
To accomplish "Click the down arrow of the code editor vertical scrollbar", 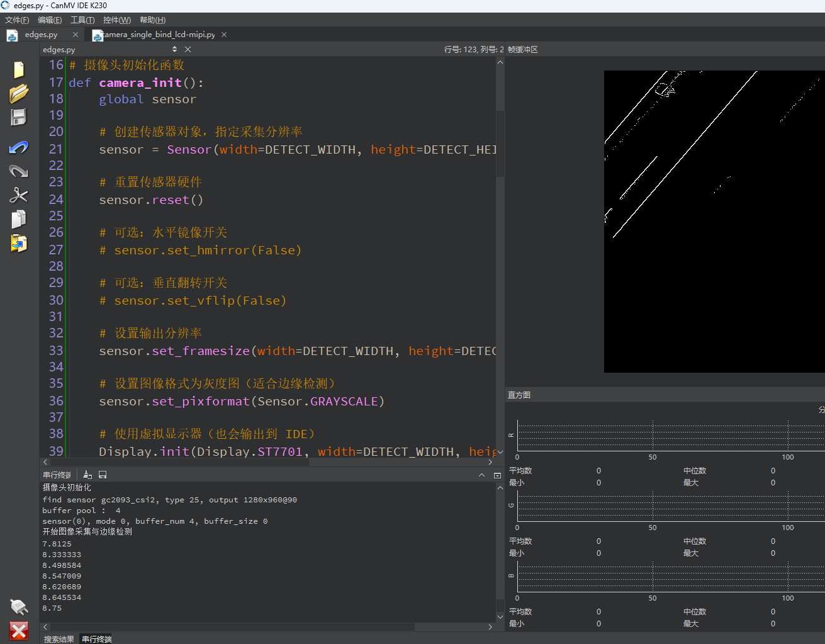I will (x=500, y=452).
